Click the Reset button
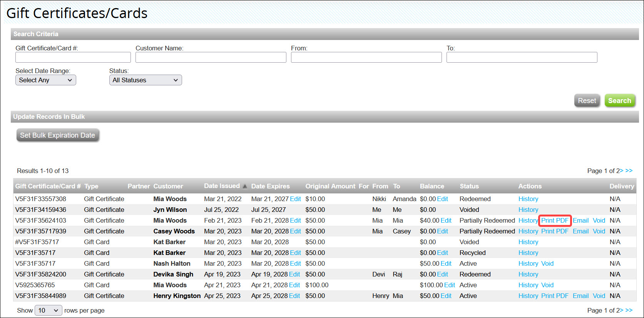The width and height of the screenshot is (644, 318). pyautogui.click(x=587, y=101)
